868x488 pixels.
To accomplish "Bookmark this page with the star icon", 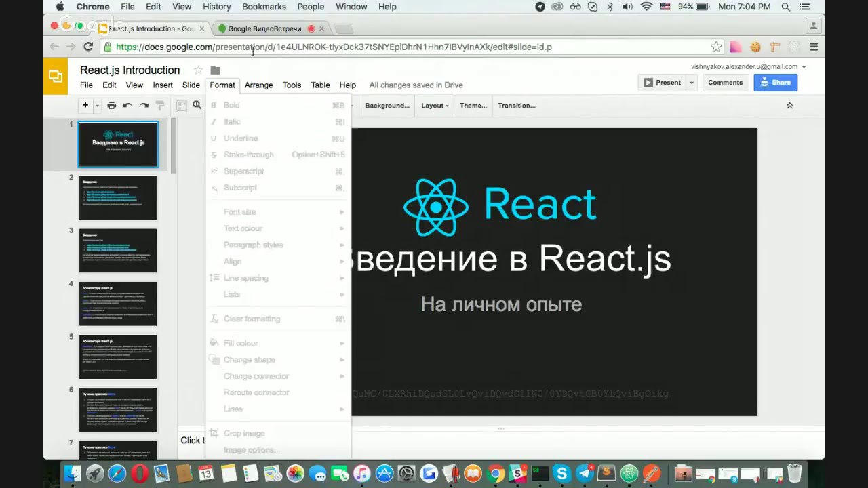I will (716, 47).
